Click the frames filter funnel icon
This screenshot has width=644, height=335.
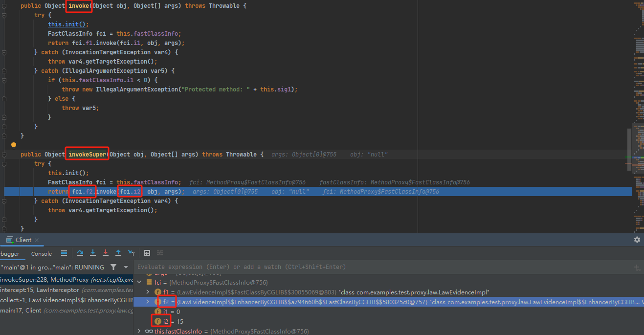(x=113, y=267)
